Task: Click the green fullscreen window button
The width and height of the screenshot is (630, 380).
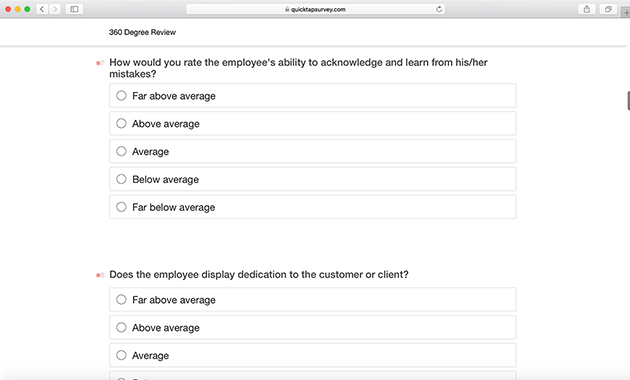Action: (x=27, y=9)
